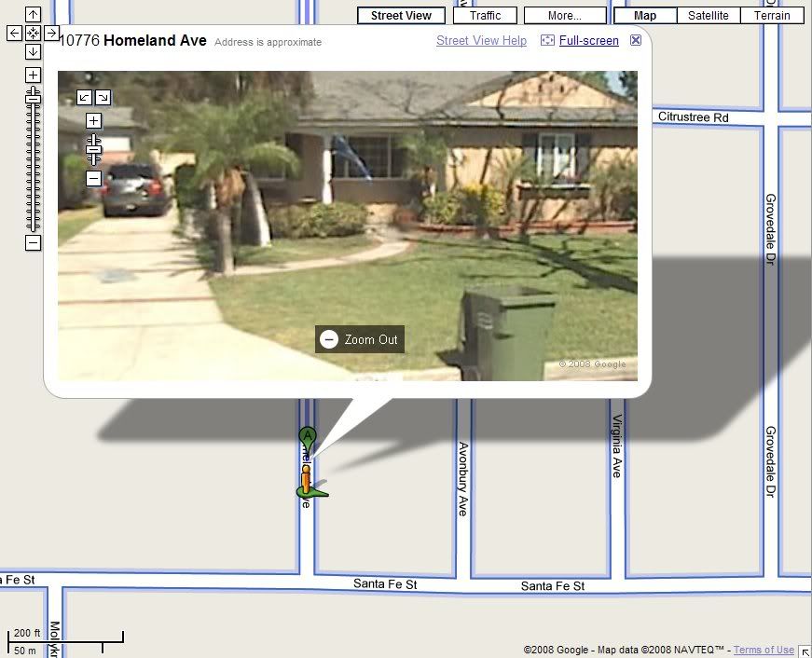Rotate Street View right with arrow icon
812x658 pixels.
click(x=103, y=97)
